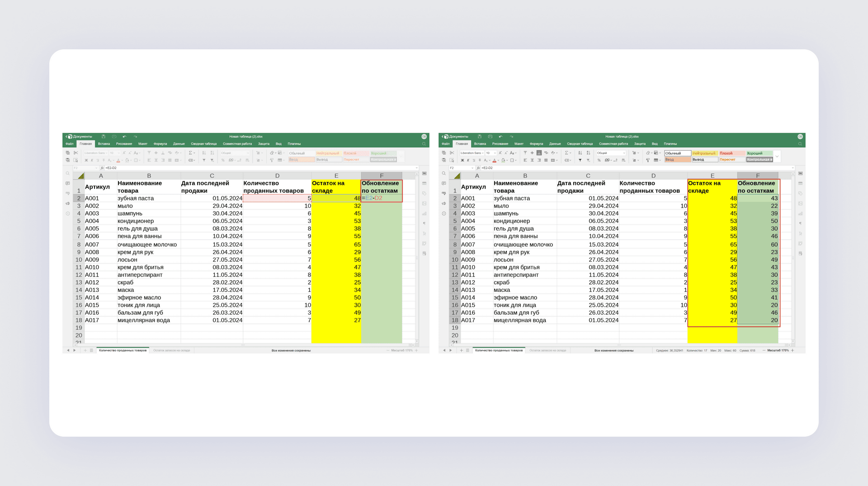Increase font size in right window
The width and height of the screenshot is (868, 486).
click(x=500, y=153)
